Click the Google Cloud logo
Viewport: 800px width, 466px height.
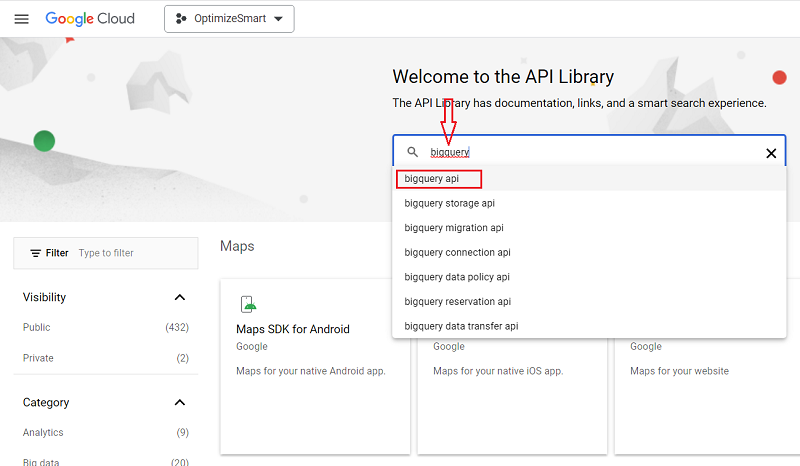(x=90, y=19)
